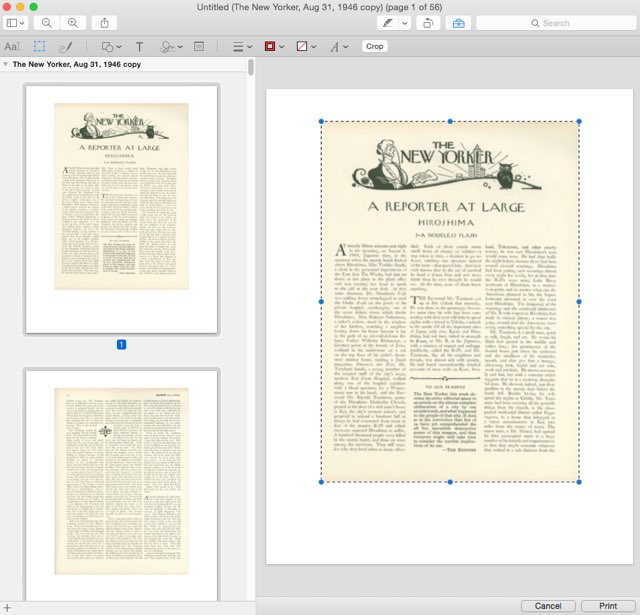Click the HIROSHIMA title on main page
This screenshot has width=640, height=615.
pyautogui.click(x=446, y=223)
